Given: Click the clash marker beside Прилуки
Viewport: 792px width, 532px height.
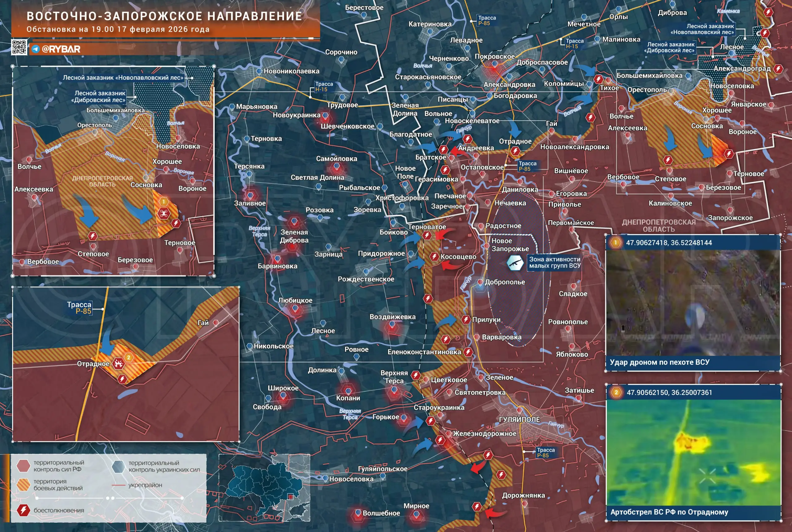Looking at the screenshot, I should (466, 319).
